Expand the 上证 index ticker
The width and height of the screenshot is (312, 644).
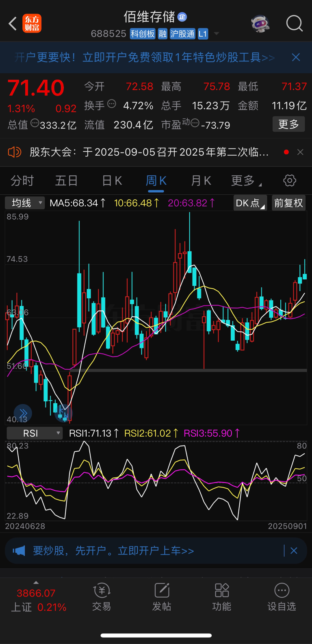coord(36,583)
